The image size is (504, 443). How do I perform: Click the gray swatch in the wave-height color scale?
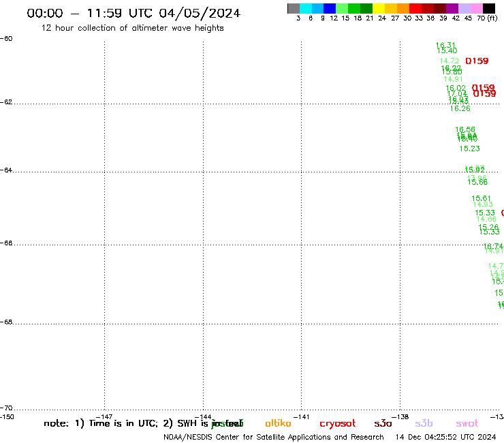tap(294, 8)
